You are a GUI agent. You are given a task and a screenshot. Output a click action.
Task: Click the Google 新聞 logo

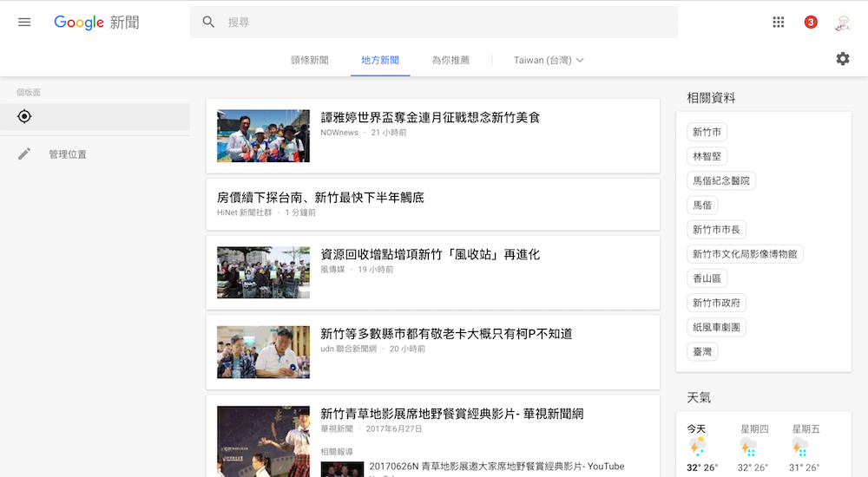click(x=97, y=23)
